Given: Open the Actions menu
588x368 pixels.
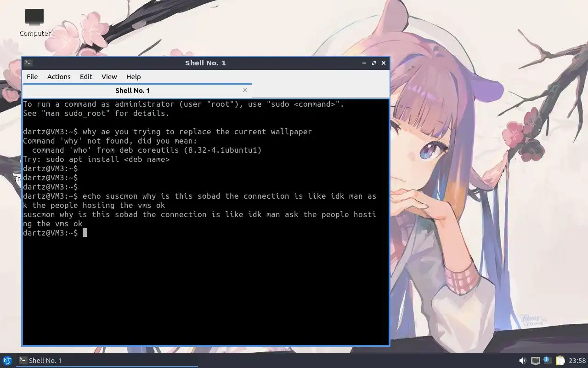Looking at the screenshot, I should (x=59, y=77).
